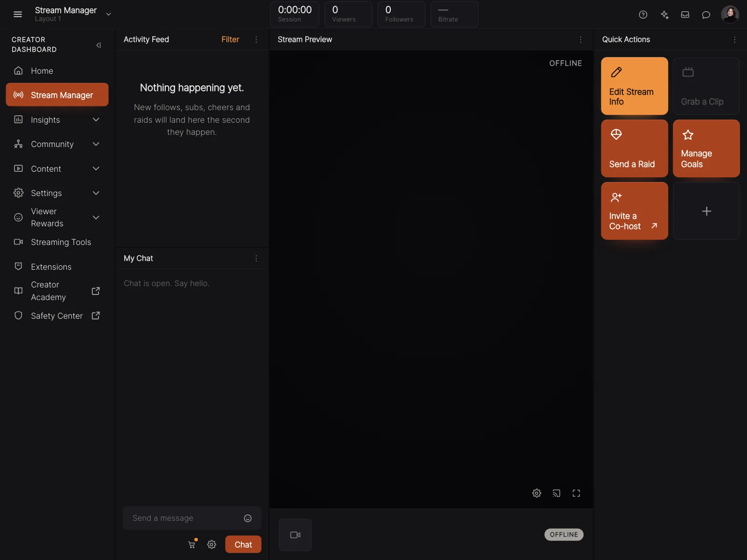Open whispers chat bubble icon
Viewport: 747px width, 560px height.
(x=706, y=14)
